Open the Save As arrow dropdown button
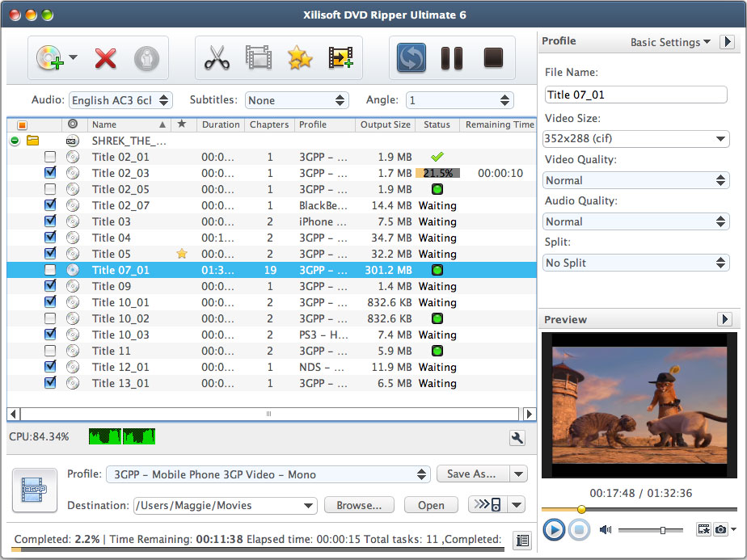This screenshot has width=747, height=560. pyautogui.click(x=518, y=474)
